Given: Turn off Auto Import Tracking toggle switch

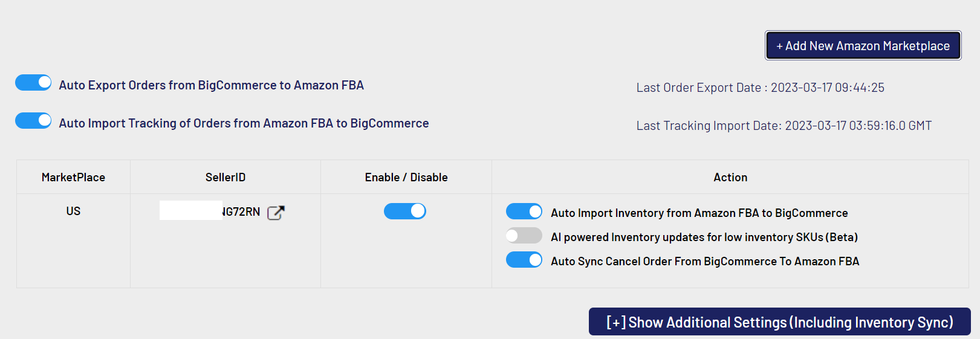Looking at the screenshot, I should tap(33, 121).
